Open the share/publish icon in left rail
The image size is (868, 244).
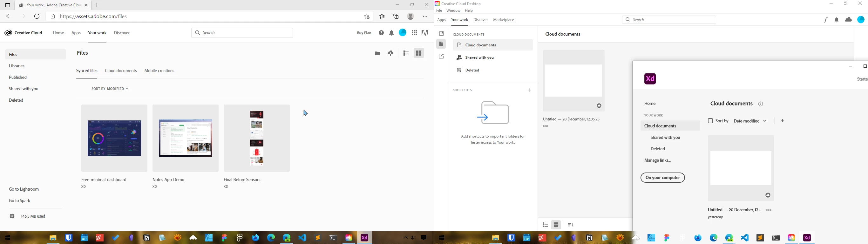point(441,56)
